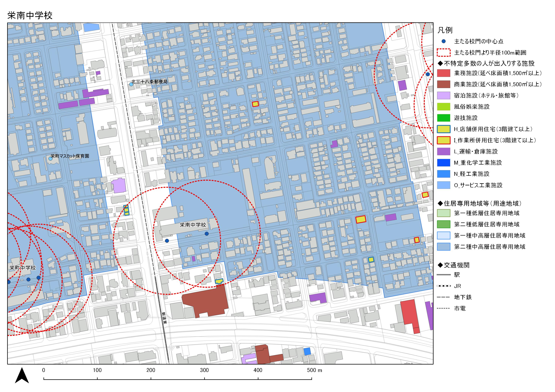The image size is (555, 392).
Task: Click the 栄町マスカット保育園 map label
Action: pyautogui.click(x=70, y=156)
